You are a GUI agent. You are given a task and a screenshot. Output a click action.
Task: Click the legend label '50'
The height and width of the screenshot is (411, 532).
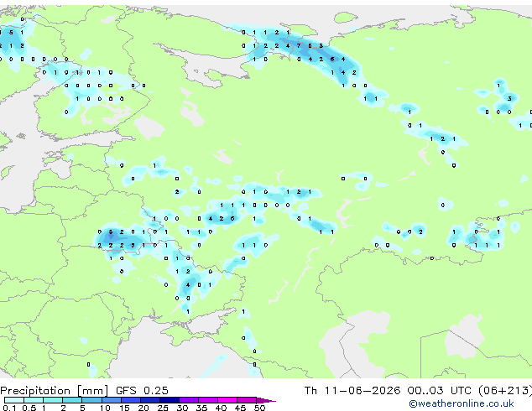(260, 408)
